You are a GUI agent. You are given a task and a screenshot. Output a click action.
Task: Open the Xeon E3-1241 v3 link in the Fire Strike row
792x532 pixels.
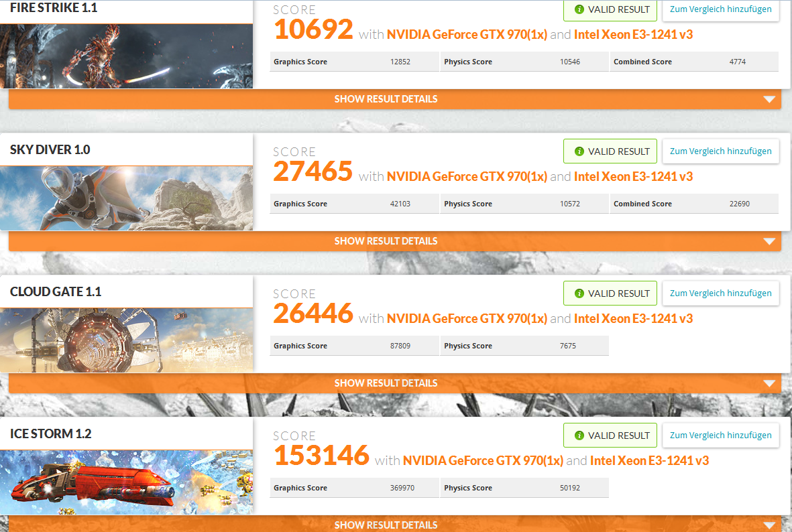pos(633,34)
